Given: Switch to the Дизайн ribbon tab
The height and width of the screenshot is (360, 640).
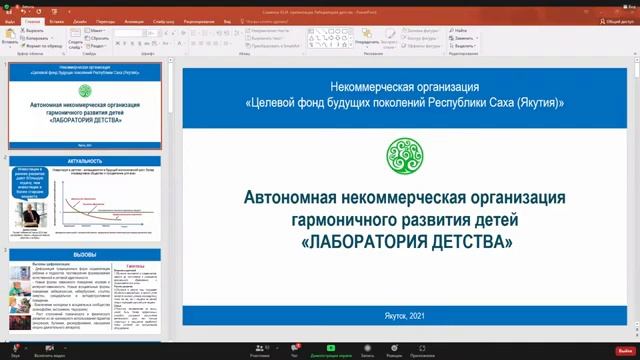Looking at the screenshot, I should (x=80, y=21).
